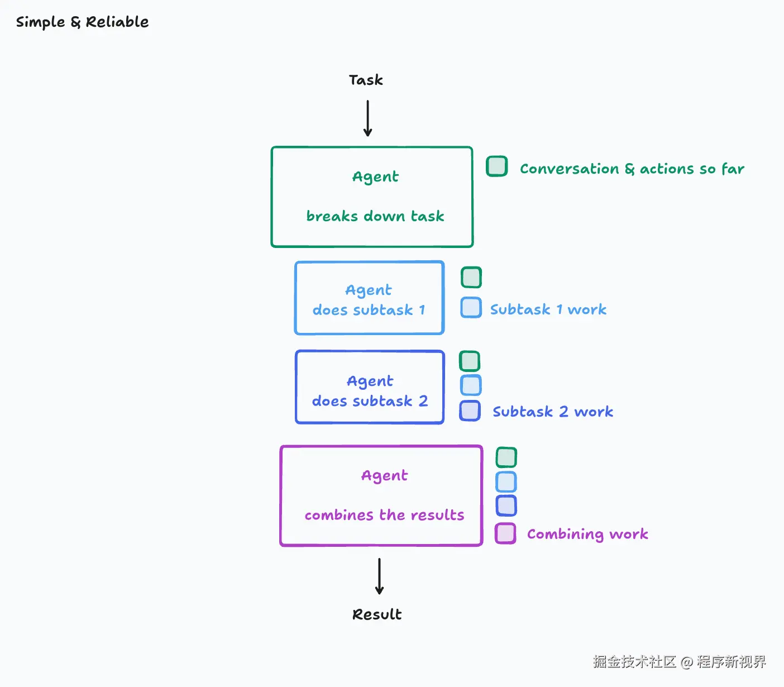
Task: Select the 'Subtask 2 work' label
Action: tap(552, 412)
